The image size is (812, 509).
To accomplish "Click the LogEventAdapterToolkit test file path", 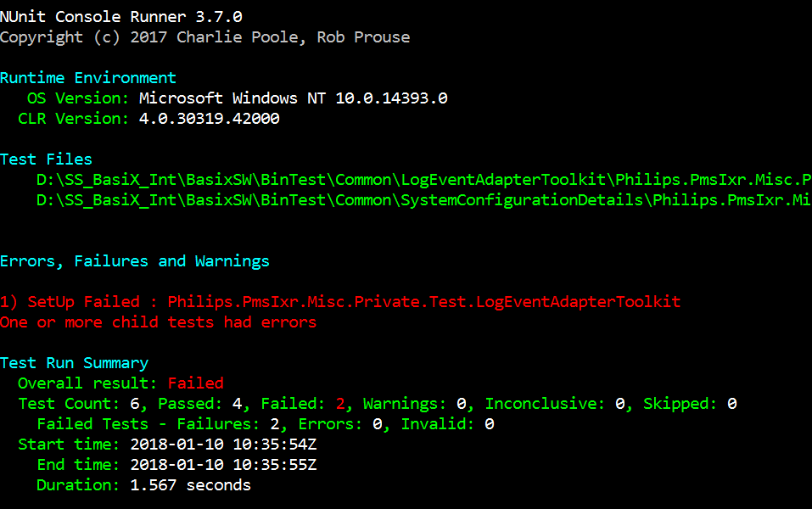I will tap(424, 180).
